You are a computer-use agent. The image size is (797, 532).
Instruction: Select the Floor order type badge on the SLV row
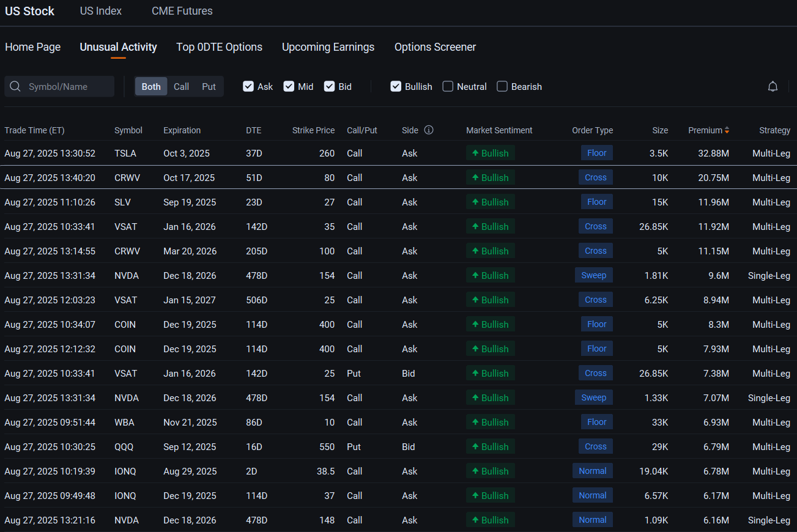point(596,201)
